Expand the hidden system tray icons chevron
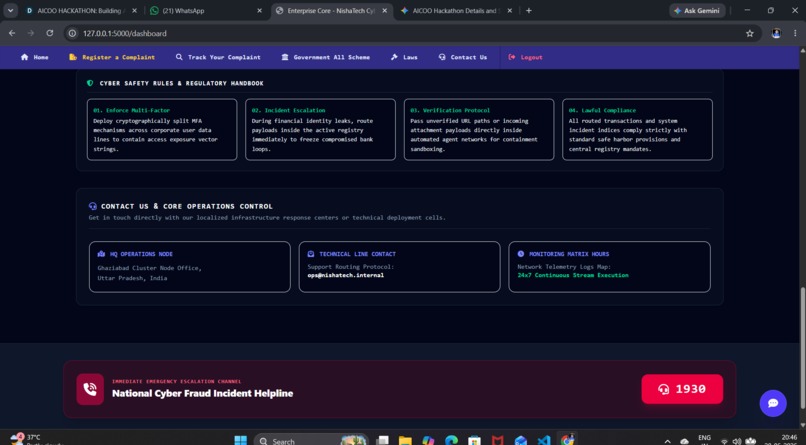Image resolution: width=806 pixels, height=445 pixels. pyautogui.click(x=667, y=441)
